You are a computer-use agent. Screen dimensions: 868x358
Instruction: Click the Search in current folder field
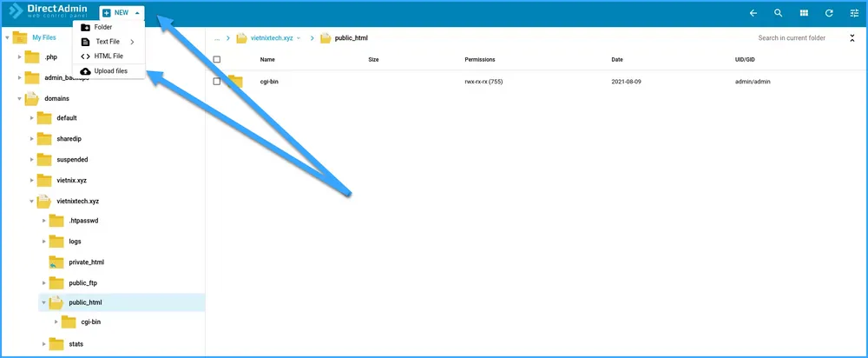[x=792, y=38]
